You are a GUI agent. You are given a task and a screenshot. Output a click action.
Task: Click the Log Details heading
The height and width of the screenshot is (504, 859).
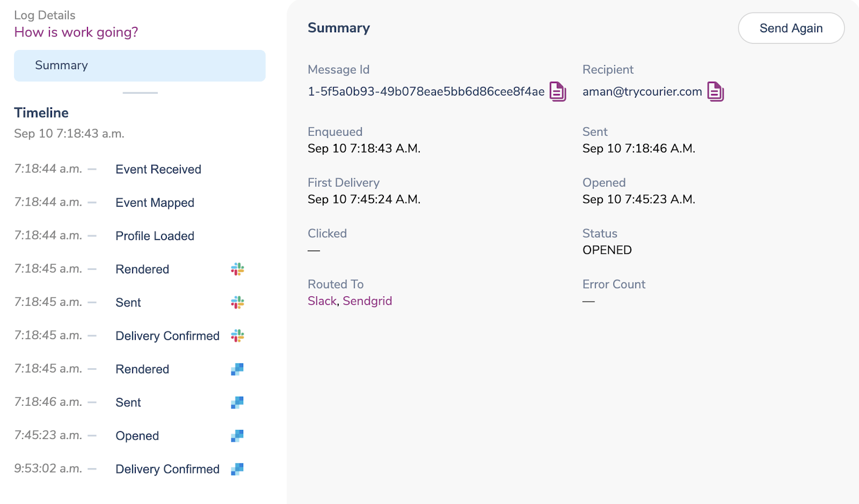click(45, 15)
